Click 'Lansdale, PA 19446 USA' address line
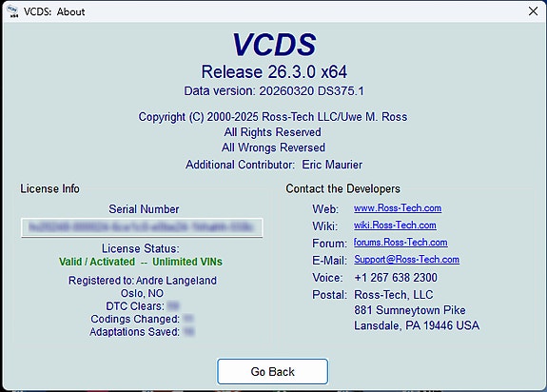The width and height of the screenshot is (547, 392). (417, 325)
